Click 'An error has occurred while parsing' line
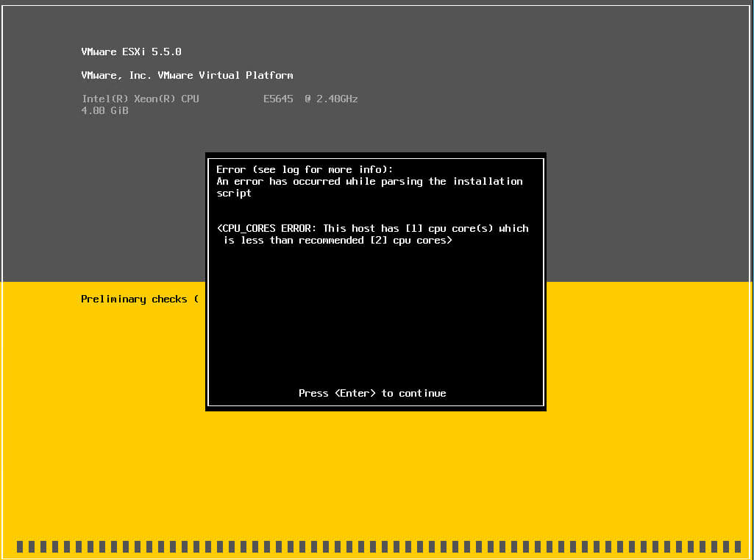 tap(369, 181)
